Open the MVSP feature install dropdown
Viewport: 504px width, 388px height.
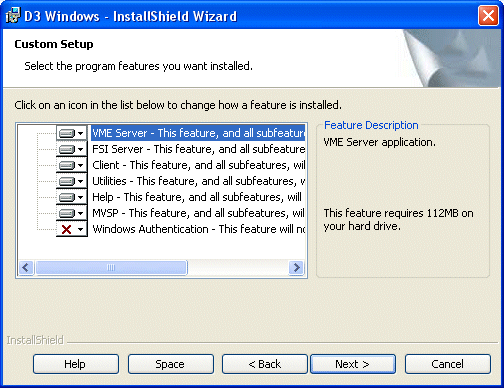click(72, 213)
